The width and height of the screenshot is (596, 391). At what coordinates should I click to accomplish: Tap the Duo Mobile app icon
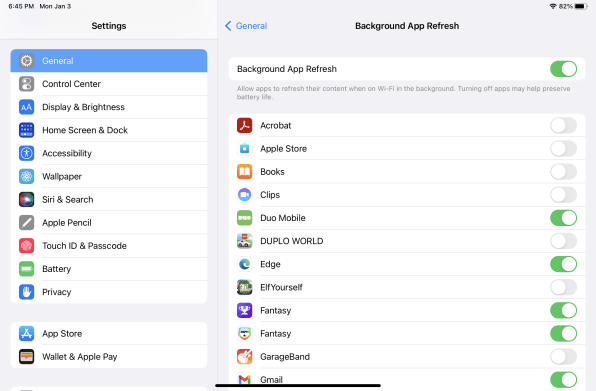pos(244,218)
